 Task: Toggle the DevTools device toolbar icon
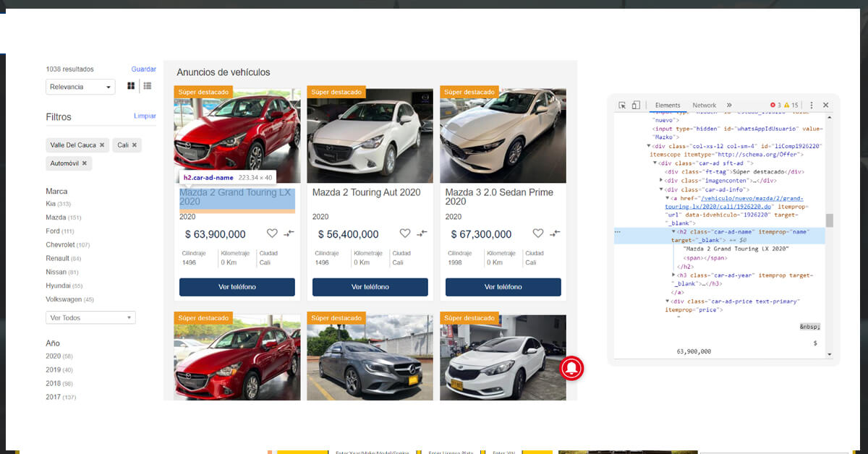click(636, 105)
